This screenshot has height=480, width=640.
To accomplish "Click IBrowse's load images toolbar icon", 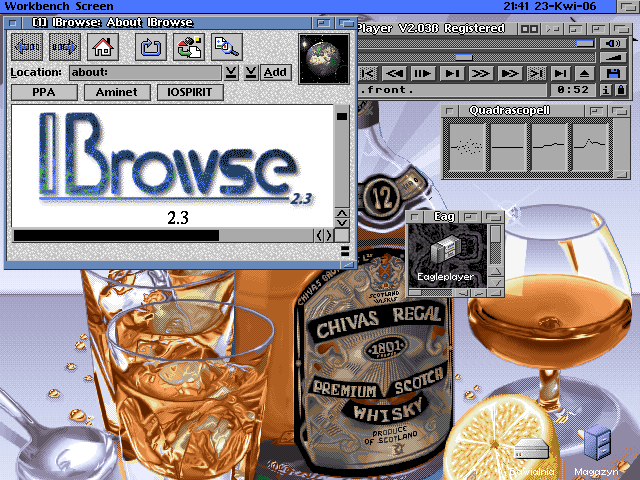I will 189,47.
